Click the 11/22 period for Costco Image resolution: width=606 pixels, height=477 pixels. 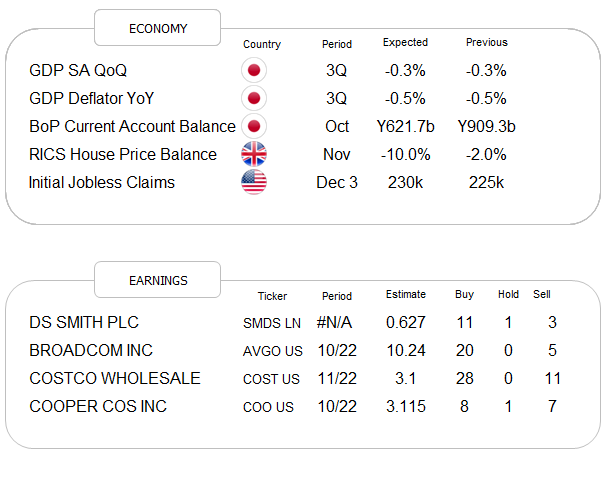click(337, 378)
